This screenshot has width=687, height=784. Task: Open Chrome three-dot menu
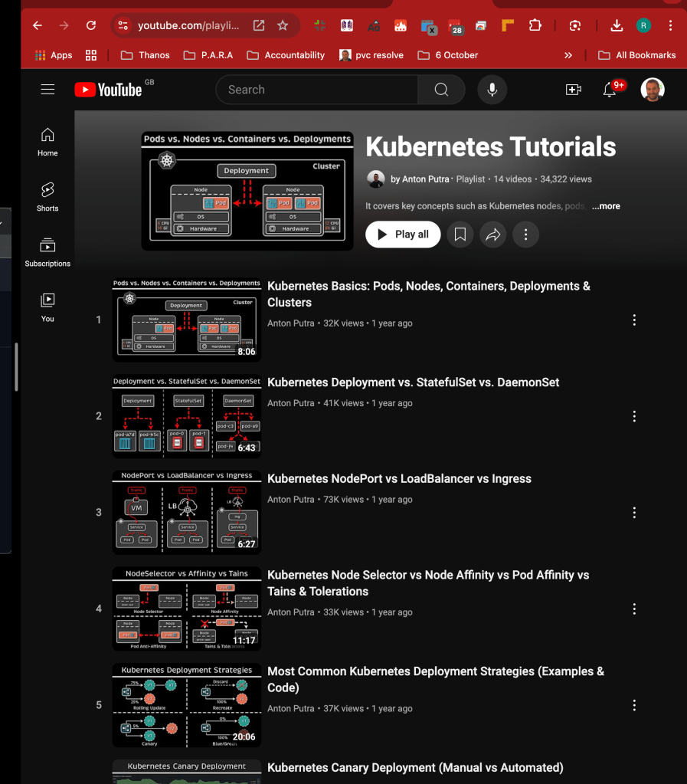pos(670,25)
